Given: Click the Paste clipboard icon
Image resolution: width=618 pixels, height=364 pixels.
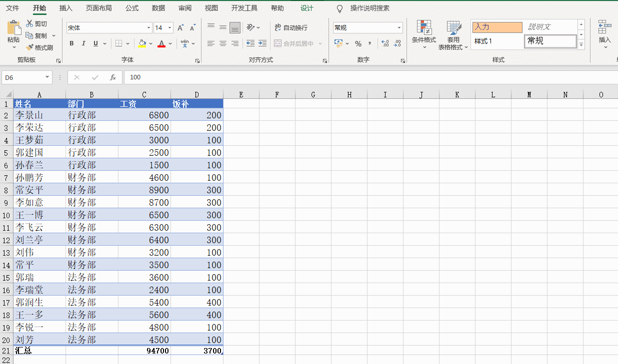Looking at the screenshot, I should coord(13,27).
